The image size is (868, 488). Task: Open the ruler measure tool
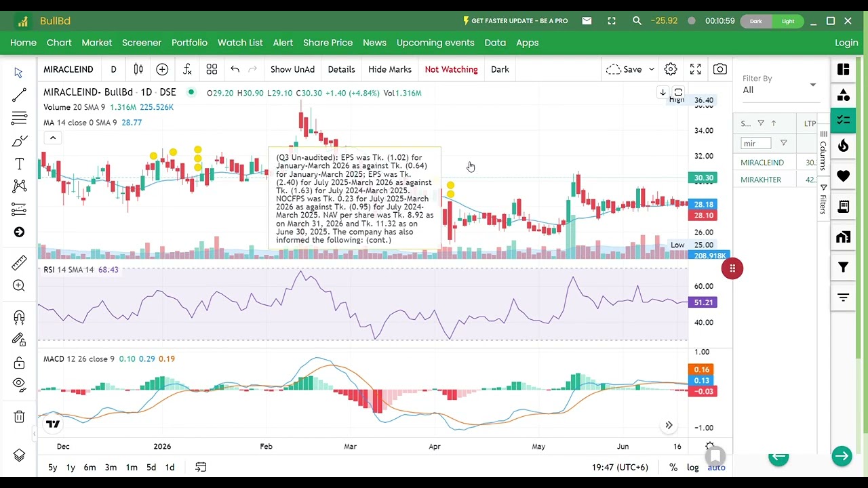pos(19,262)
